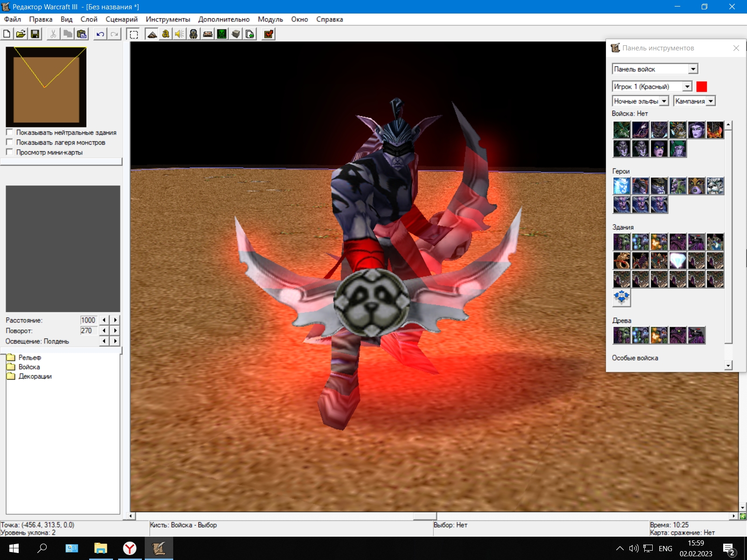
Task: Open File Explorer from the taskbar
Action: click(x=100, y=548)
